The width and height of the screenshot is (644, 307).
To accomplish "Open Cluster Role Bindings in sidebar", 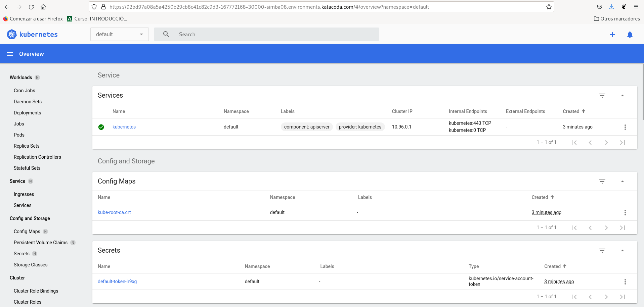I will point(36,291).
